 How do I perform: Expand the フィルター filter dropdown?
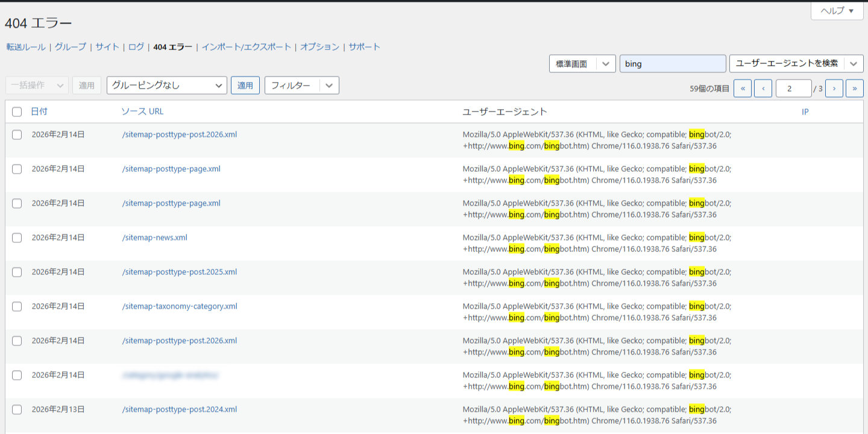[329, 86]
